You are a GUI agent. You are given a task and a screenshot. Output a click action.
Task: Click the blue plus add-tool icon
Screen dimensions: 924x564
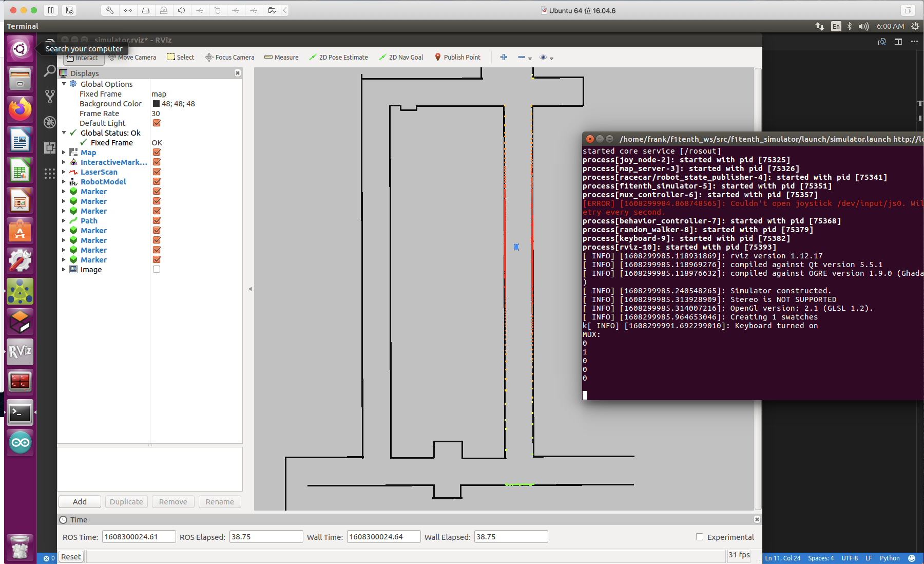point(504,57)
